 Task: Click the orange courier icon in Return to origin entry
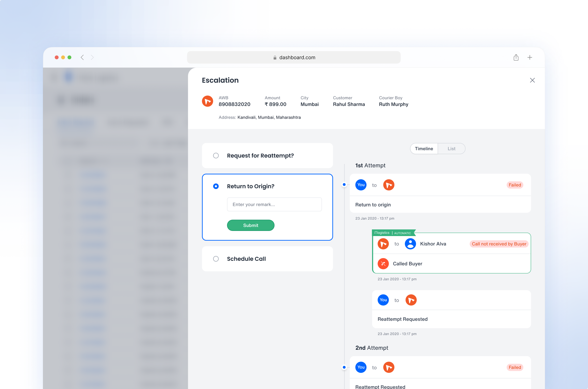click(x=388, y=185)
